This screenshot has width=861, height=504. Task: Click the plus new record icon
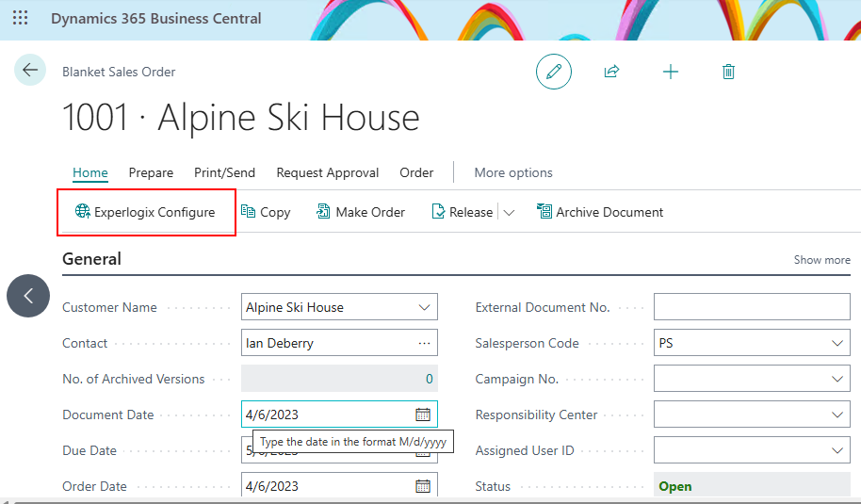pos(671,72)
